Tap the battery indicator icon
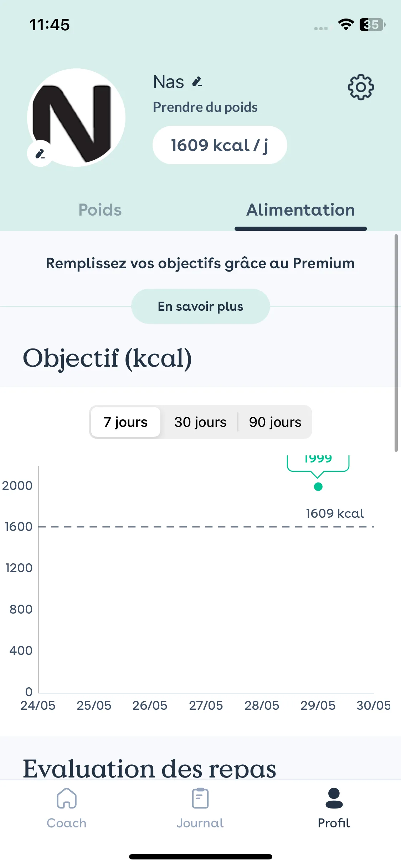The height and width of the screenshot is (868, 401). coord(372,25)
